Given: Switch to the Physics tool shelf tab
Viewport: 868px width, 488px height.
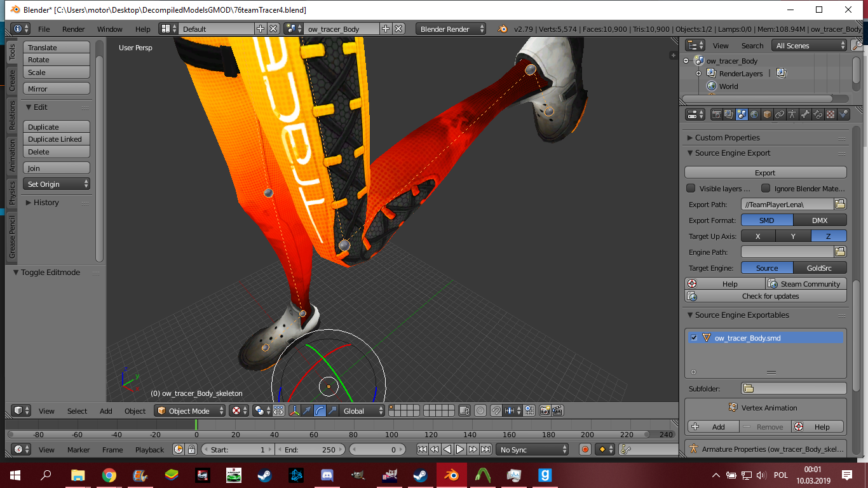Looking at the screenshot, I should pos(11,194).
